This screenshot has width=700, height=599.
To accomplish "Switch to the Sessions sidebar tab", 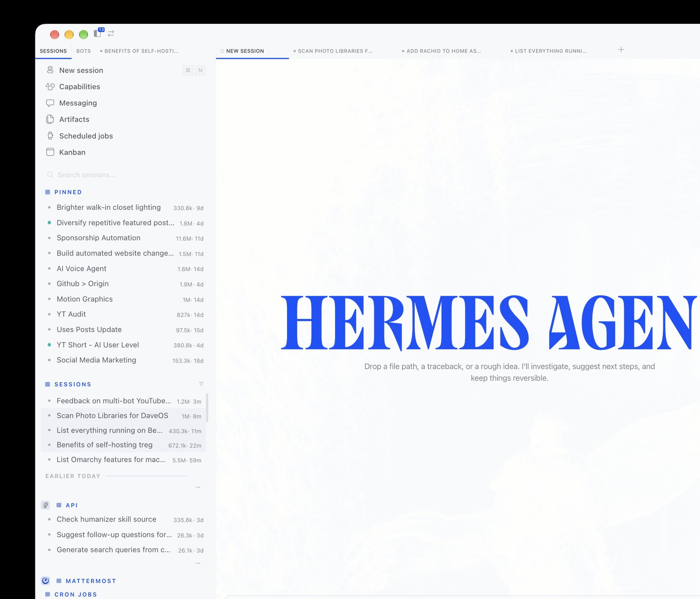I will tap(53, 51).
